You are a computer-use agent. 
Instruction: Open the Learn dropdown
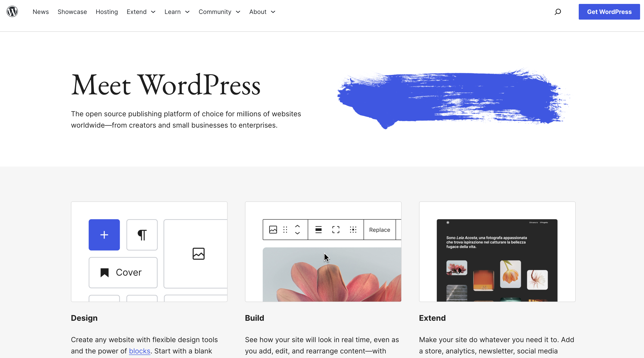(x=187, y=12)
